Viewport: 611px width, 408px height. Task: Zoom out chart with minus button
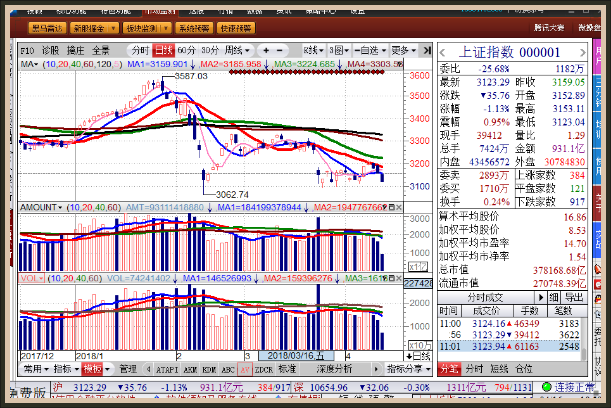[x=280, y=50]
